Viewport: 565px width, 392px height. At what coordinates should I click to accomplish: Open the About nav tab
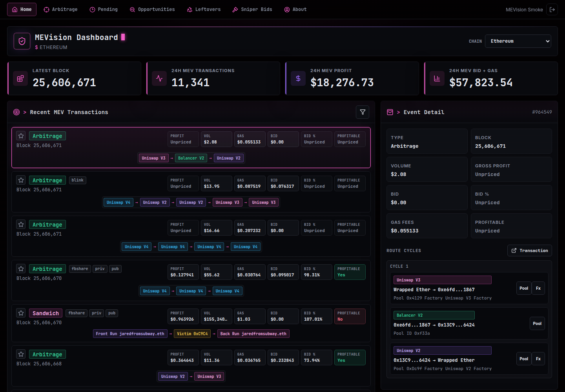click(295, 9)
